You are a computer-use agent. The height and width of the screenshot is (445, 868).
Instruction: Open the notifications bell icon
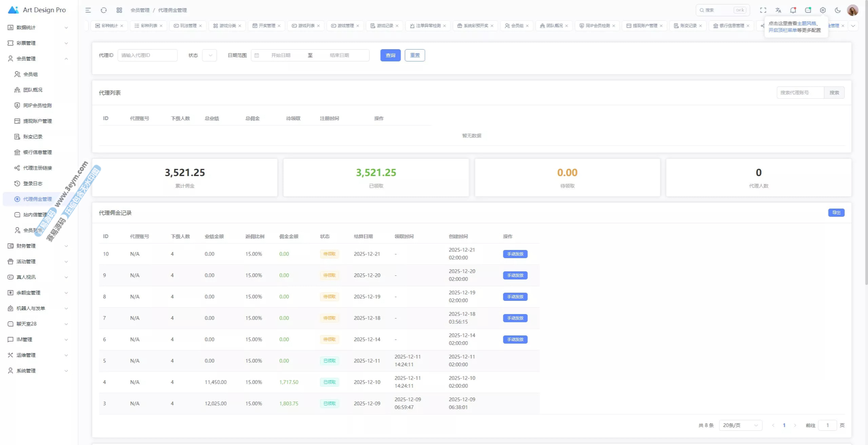click(x=793, y=10)
